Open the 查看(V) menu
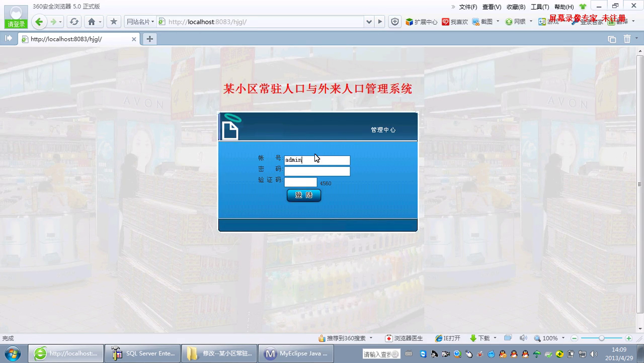The image size is (644, 363). tap(492, 7)
